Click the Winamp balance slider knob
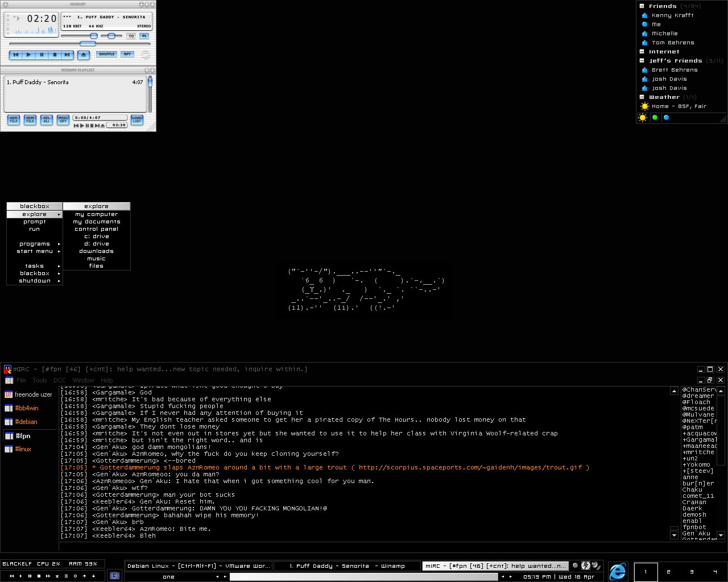Screen dimensions: 728x582 click(x=111, y=36)
